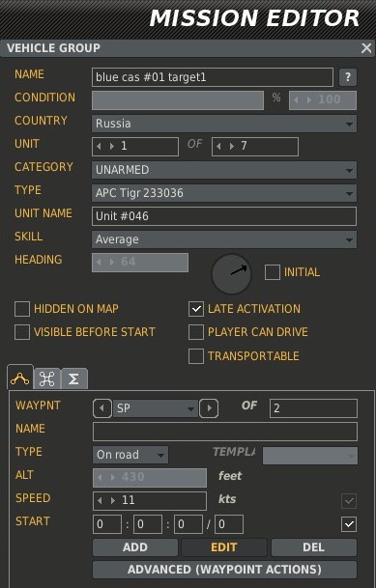Click the heading compass dial
The image size is (376, 588).
coord(232,274)
